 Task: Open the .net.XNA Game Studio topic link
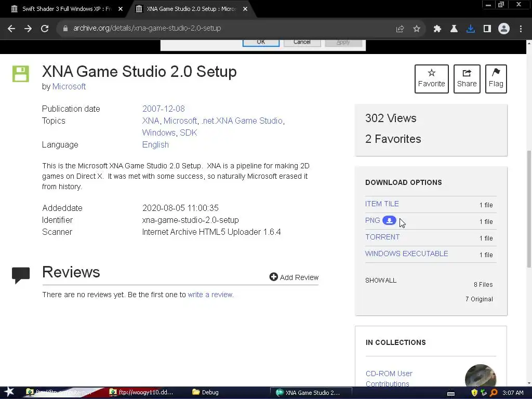(x=242, y=121)
